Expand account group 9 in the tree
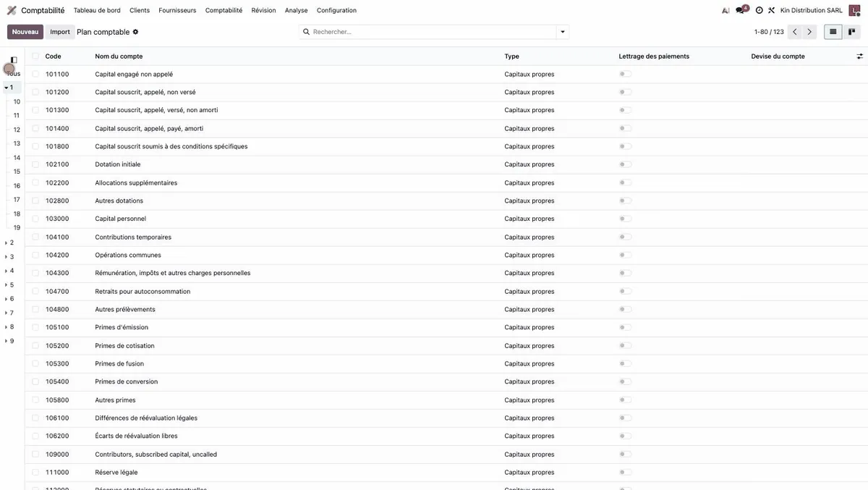The width and height of the screenshot is (868, 490). click(7, 341)
